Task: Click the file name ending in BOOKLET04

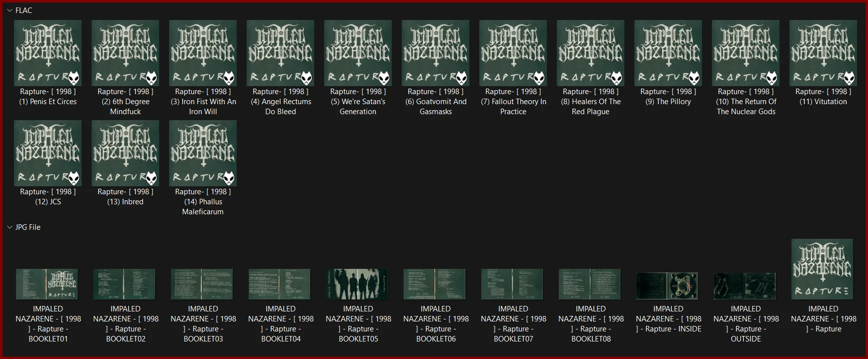Action: [281, 324]
